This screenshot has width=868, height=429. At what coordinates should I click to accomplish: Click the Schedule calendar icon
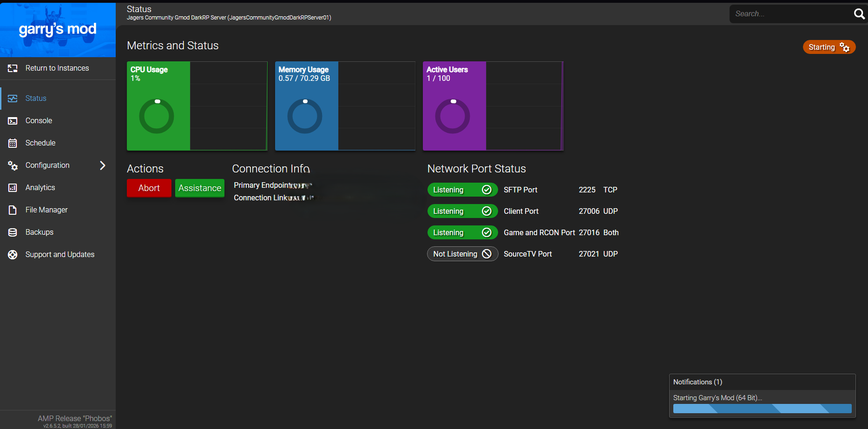[x=13, y=143]
